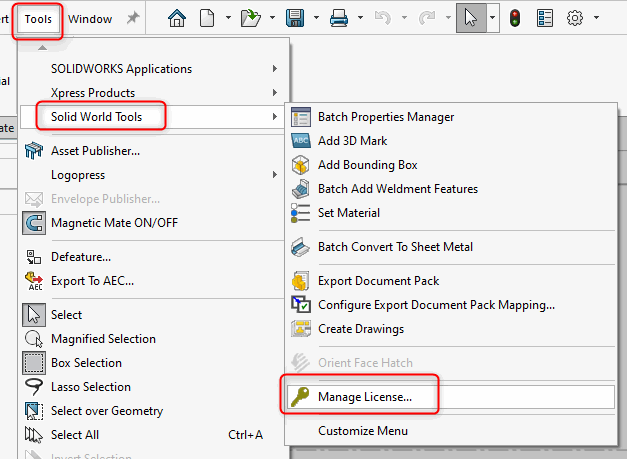Activate Box Selection mode

coord(86,363)
